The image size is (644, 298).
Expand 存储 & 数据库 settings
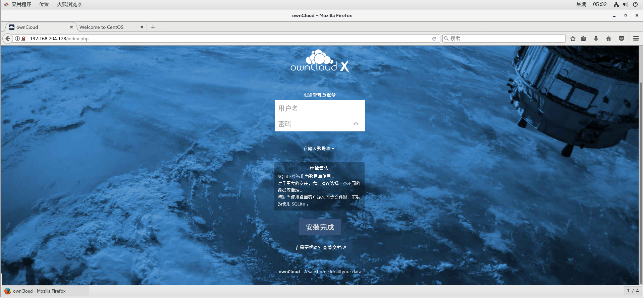pyautogui.click(x=319, y=148)
